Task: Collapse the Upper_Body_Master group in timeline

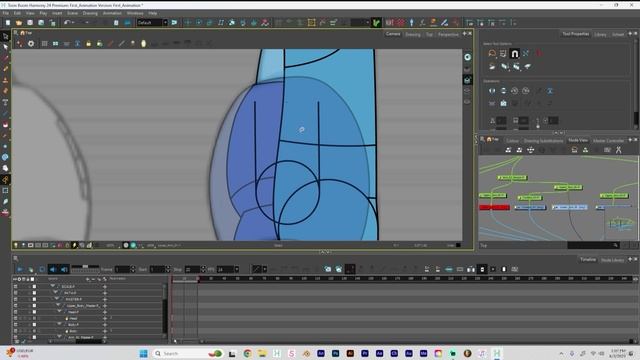Action: pyautogui.click(x=58, y=305)
